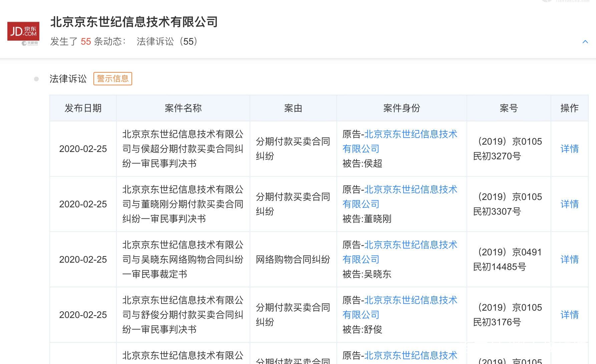Viewport: 596px width, 364px height.
Task: Open the 警示信息 warning tag
Action: coord(113,79)
